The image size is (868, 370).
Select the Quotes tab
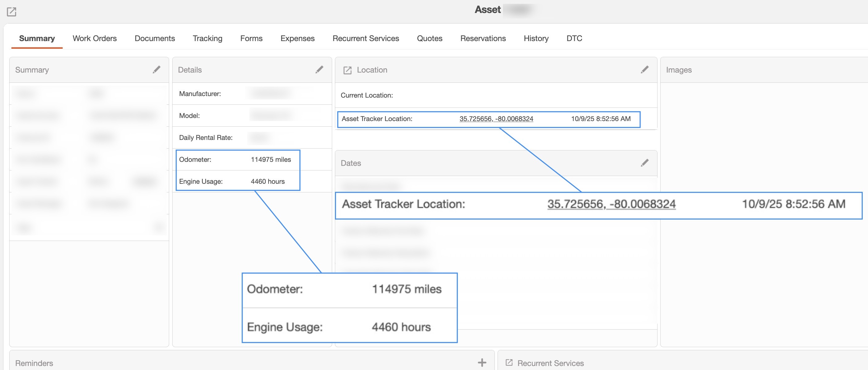point(429,38)
